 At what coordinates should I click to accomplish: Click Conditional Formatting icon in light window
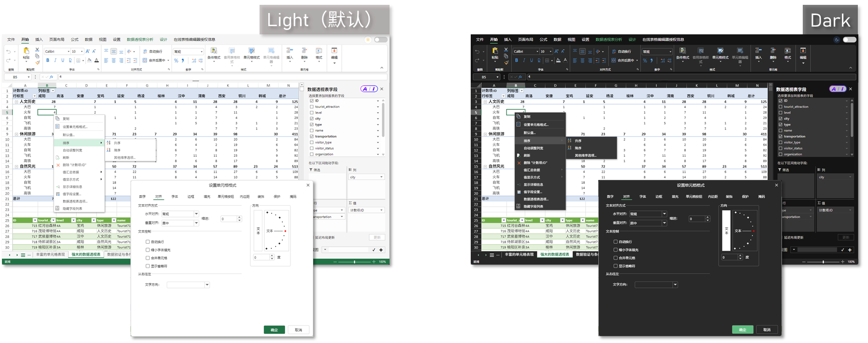point(214,51)
